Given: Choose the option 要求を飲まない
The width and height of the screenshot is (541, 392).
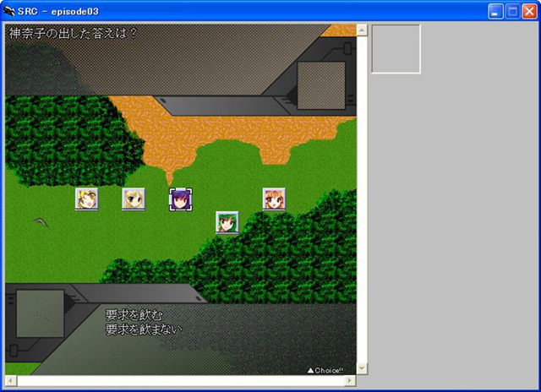Looking at the screenshot, I should (x=144, y=329).
